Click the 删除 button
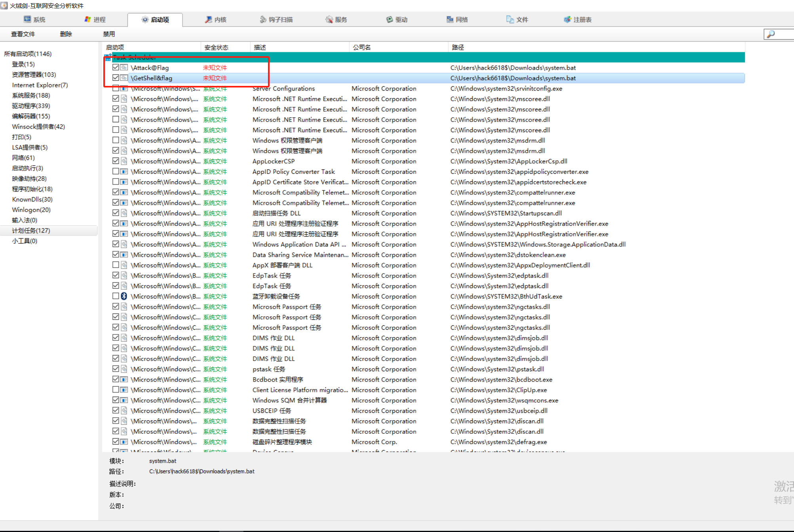 click(x=66, y=34)
